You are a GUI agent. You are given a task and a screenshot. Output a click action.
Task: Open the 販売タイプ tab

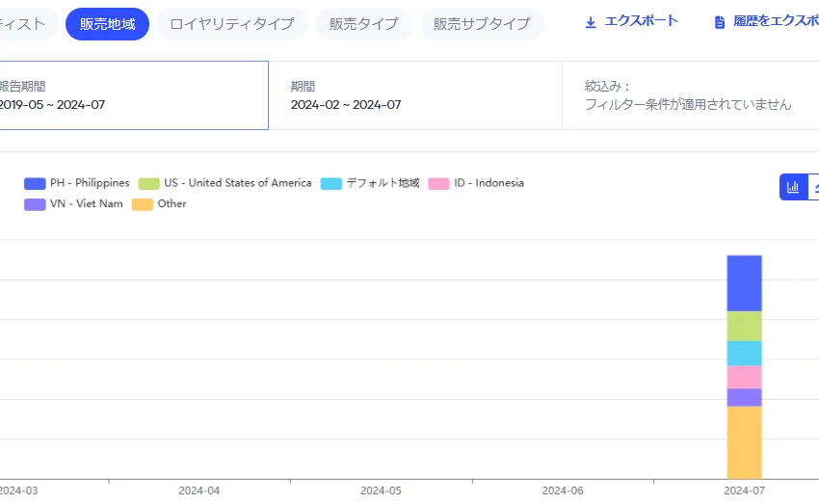tap(363, 24)
